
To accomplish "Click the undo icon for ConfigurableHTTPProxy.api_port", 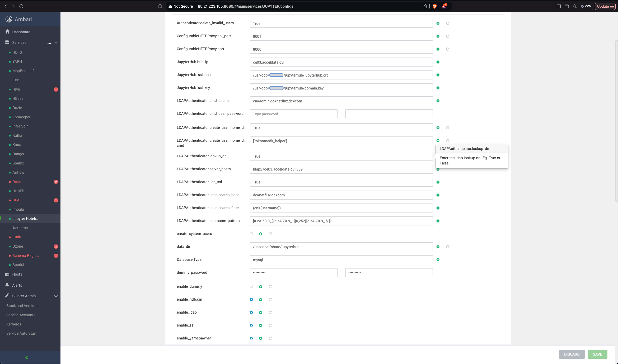I will coord(448,36).
